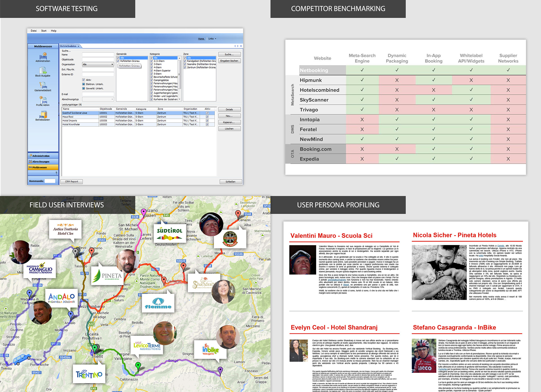This screenshot has width=541, height=392.
Task: Open the Betriebsdaten hotel icon in the sidebar
Action: [x=43, y=116]
